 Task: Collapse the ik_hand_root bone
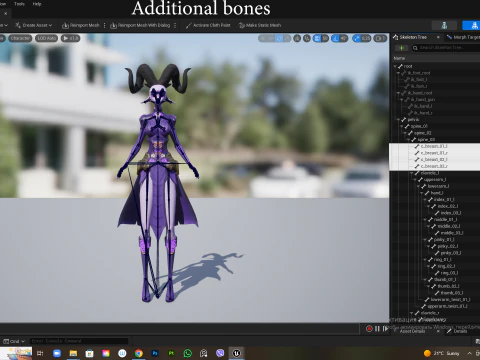(398, 93)
